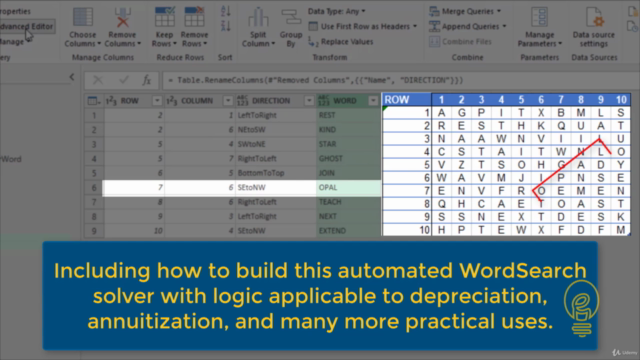The image size is (640, 360).
Task: Select the JOIN word cell
Action: tap(349, 173)
